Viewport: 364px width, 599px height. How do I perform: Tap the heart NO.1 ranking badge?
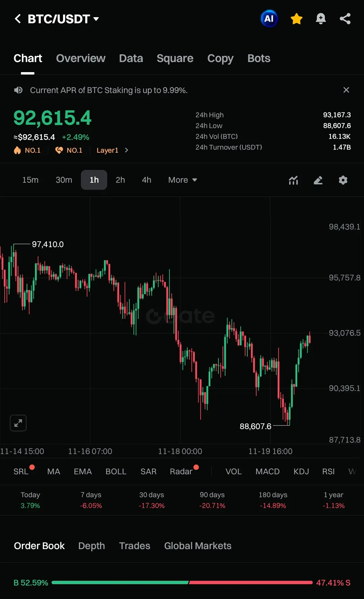[69, 150]
